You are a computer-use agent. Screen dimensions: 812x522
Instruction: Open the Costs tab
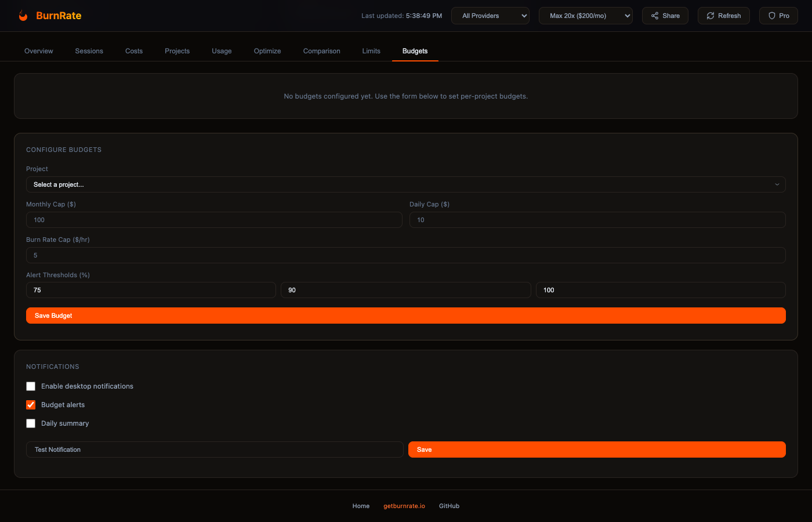click(x=133, y=51)
